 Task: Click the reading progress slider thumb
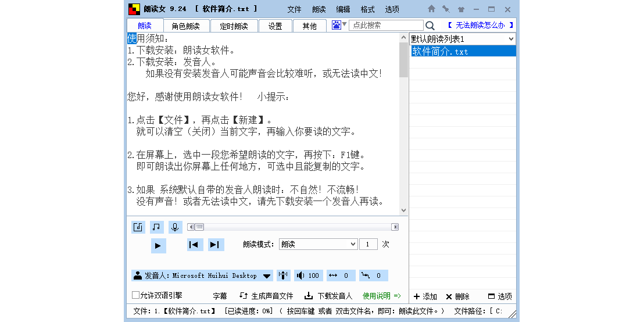[x=199, y=227]
